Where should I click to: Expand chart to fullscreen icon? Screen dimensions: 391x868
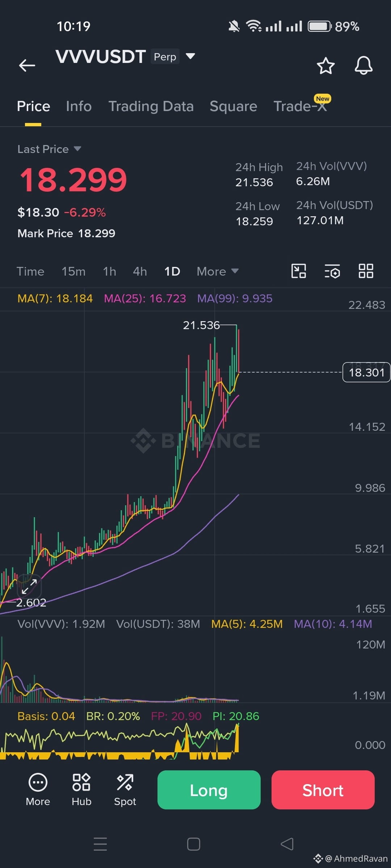pos(29,586)
